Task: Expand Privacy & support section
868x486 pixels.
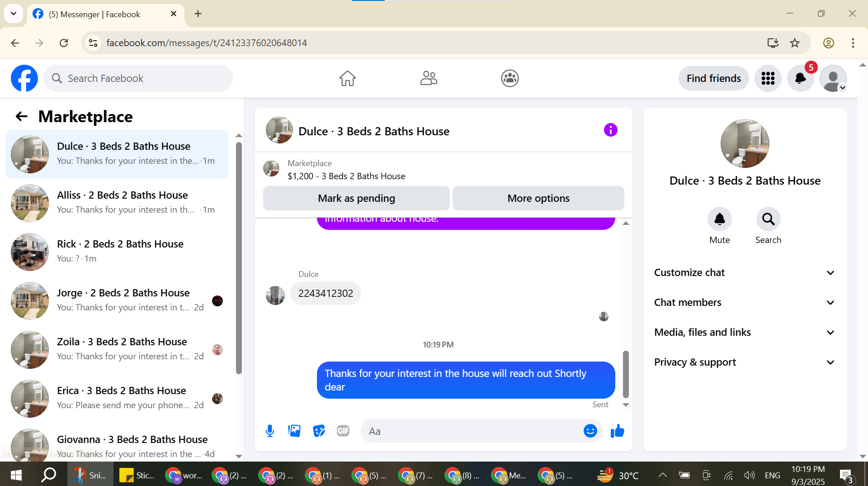Action: tap(744, 362)
